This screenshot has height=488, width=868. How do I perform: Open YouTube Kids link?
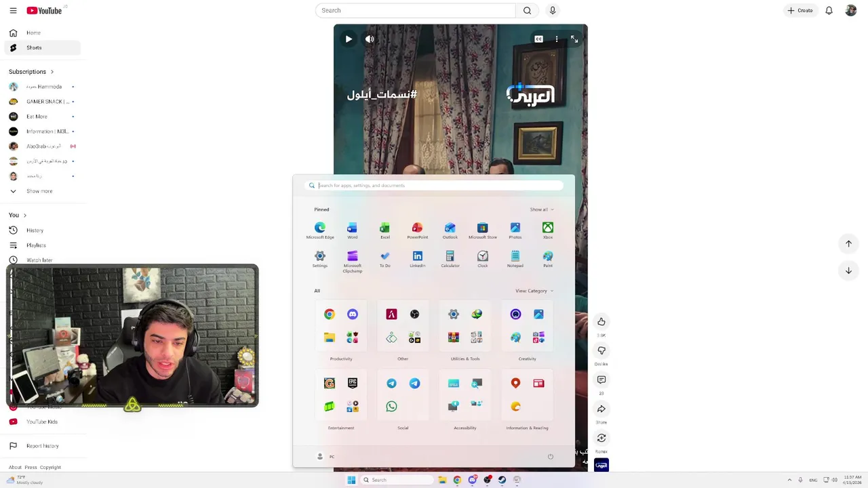pos(42,422)
